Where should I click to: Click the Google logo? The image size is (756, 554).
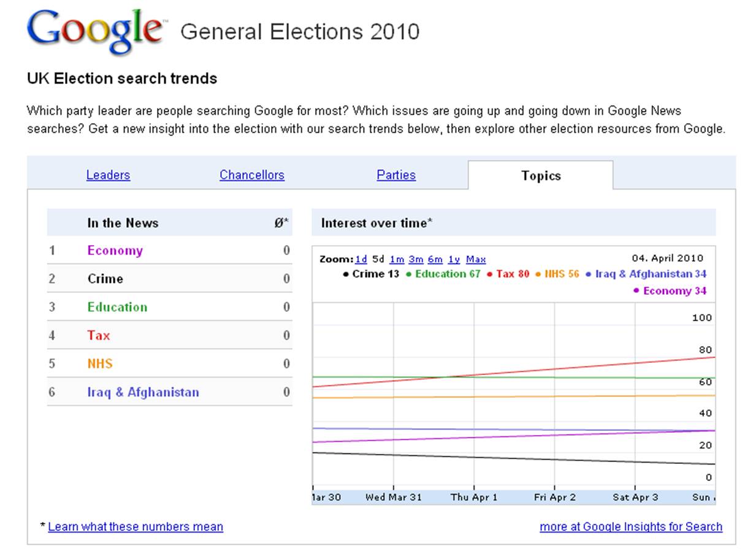click(x=95, y=31)
